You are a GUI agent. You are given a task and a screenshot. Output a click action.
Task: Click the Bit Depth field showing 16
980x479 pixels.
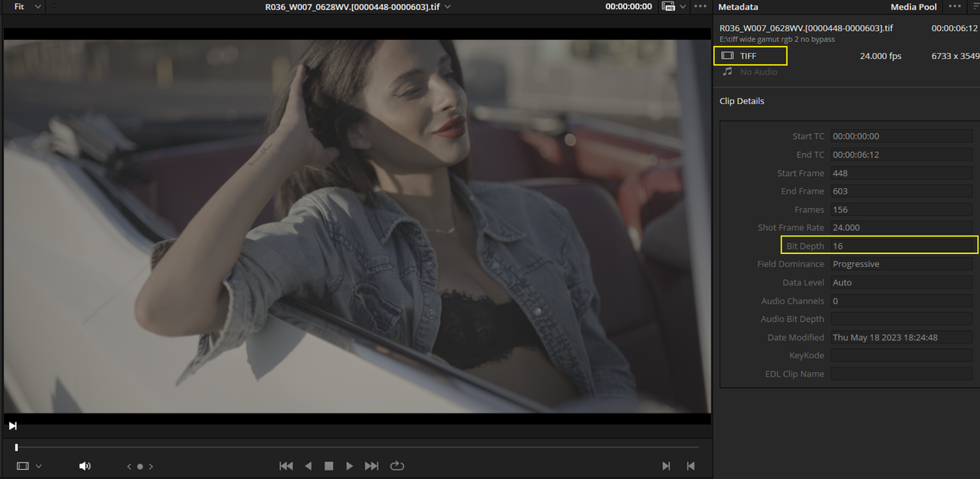tap(901, 246)
